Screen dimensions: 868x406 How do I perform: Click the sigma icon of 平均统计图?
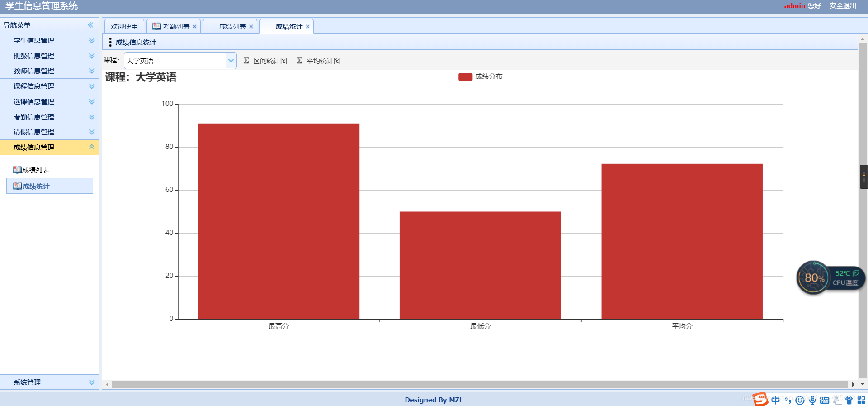[300, 60]
